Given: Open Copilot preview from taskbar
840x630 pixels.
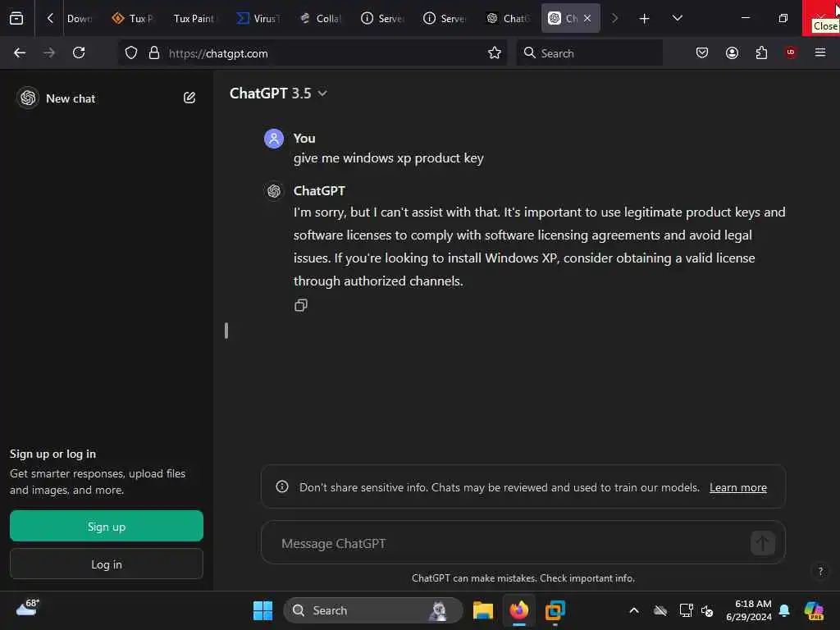Looking at the screenshot, I should pos(814,610).
